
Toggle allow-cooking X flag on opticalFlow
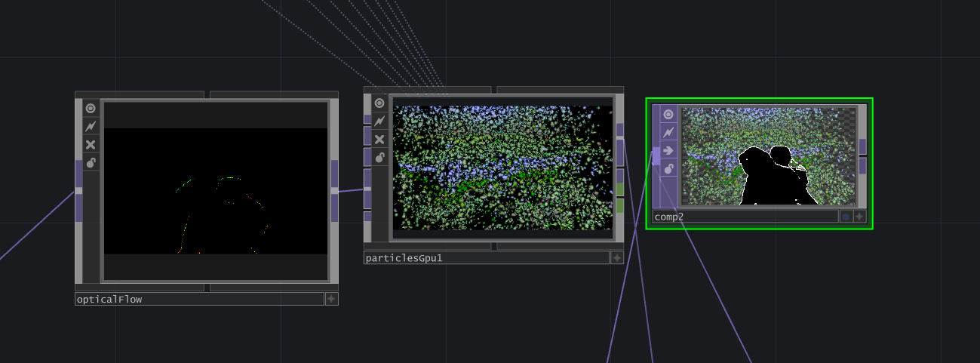(91, 144)
